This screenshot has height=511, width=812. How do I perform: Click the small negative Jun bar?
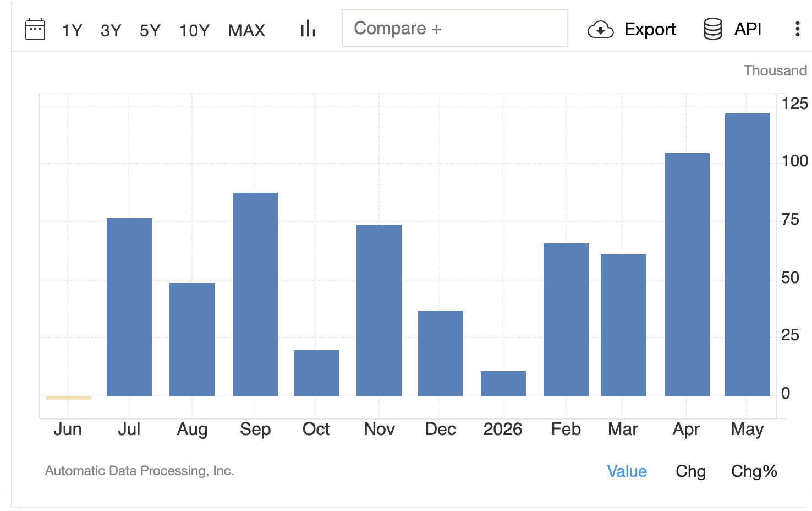coord(69,398)
